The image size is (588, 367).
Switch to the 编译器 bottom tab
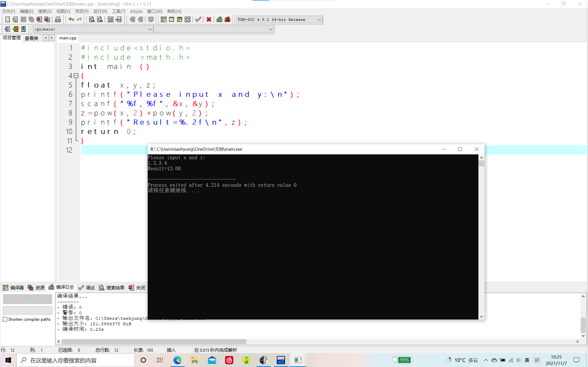13,288
